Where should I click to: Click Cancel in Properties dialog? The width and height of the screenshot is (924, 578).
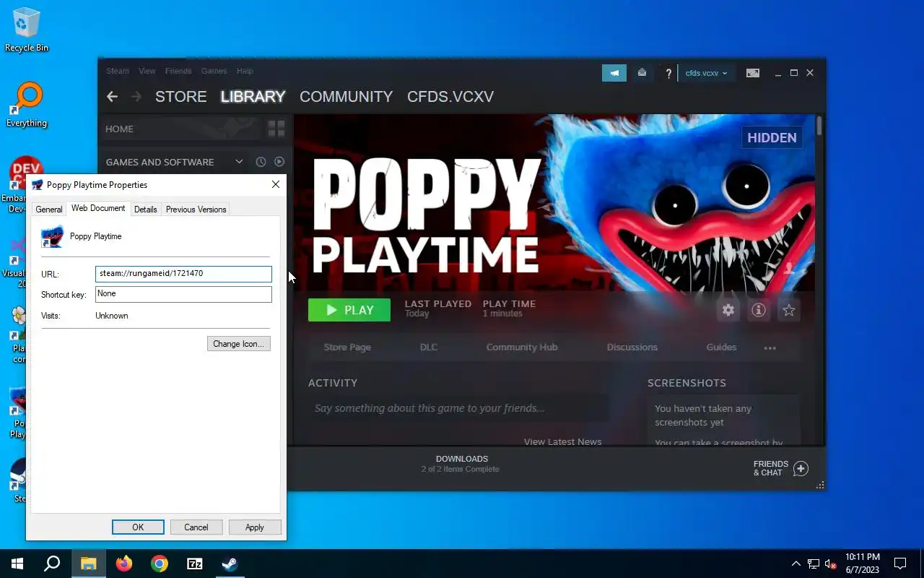pyautogui.click(x=196, y=527)
